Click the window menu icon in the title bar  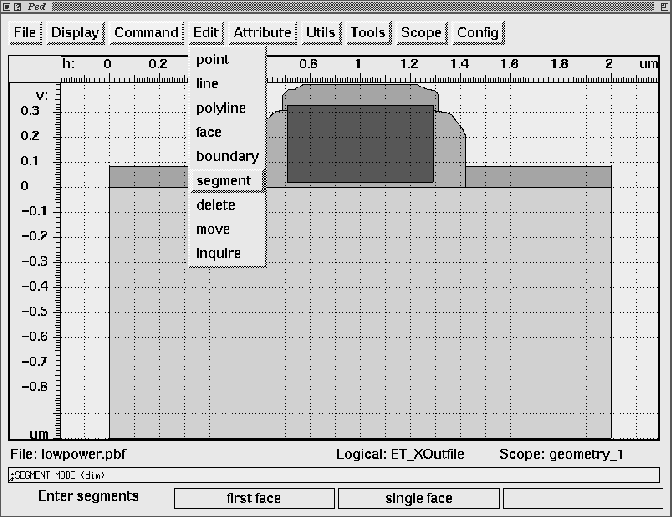(6, 6)
